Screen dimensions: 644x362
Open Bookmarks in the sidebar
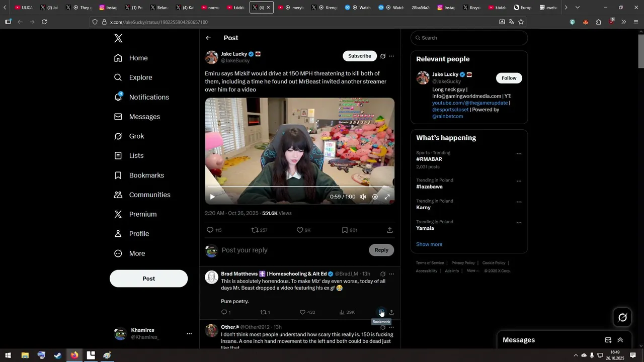click(139, 175)
